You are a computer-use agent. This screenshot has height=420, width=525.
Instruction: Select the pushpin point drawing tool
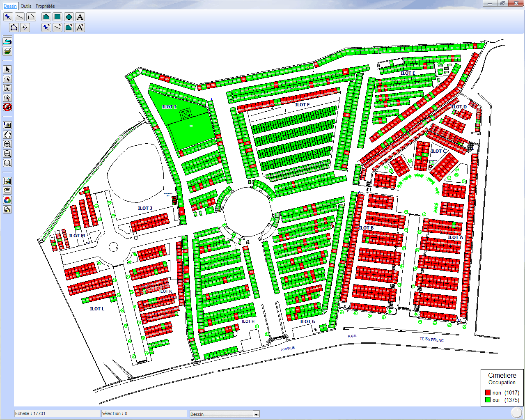point(8,17)
